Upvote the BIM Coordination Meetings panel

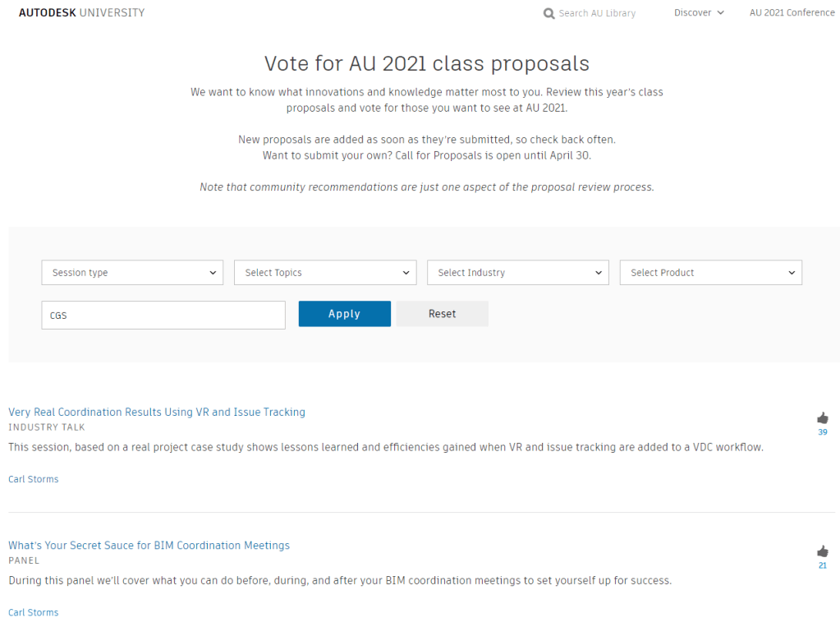coord(823,551)
